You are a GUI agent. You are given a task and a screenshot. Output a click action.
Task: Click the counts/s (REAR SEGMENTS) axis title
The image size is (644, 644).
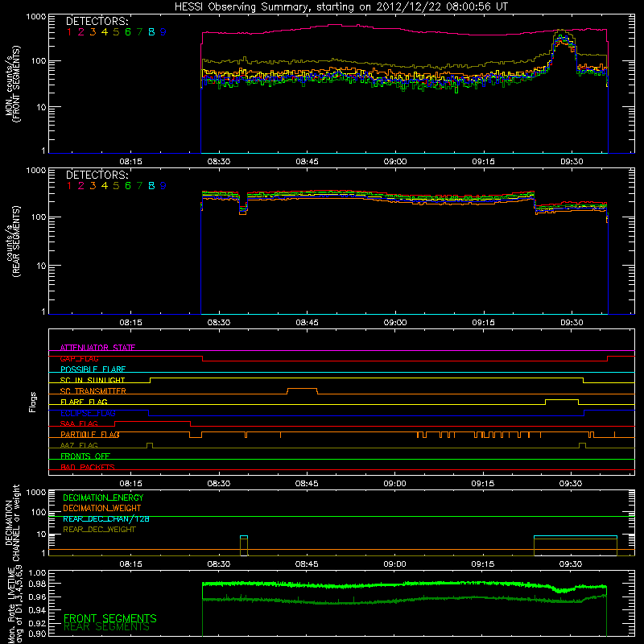coord(12,242)
